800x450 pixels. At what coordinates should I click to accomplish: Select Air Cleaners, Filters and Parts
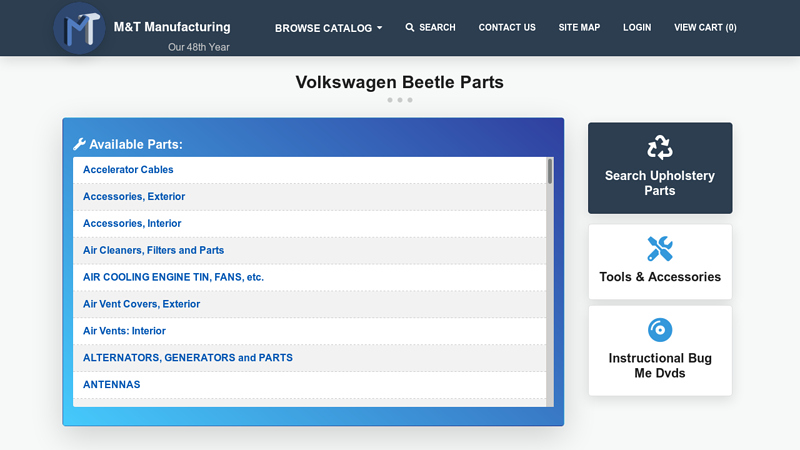coord(154,250)
